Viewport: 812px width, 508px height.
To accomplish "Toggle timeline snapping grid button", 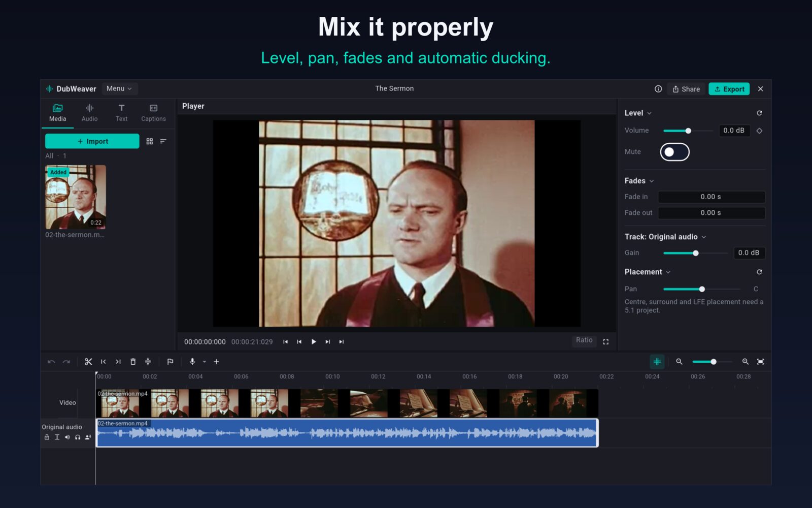I will [x=657, y=362].
